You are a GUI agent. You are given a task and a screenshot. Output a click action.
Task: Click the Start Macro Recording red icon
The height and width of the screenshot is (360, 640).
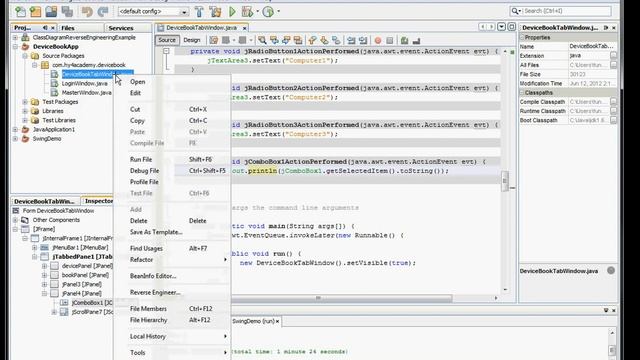click(x=378, y=40)
